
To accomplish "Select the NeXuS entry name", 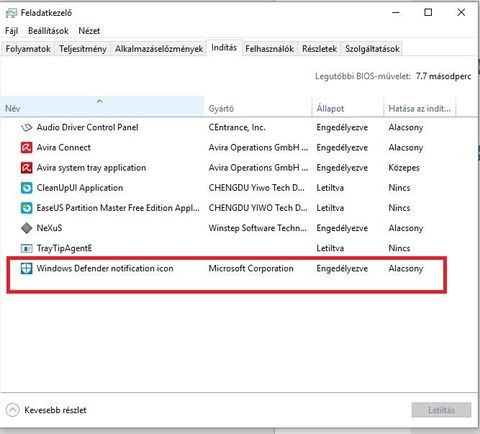I will coord(49,228).
